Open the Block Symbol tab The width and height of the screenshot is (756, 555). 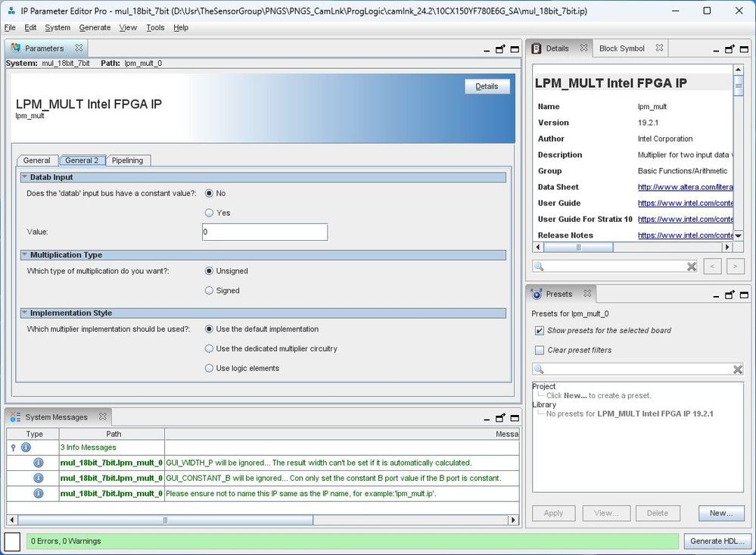click(x=621, y=48)
